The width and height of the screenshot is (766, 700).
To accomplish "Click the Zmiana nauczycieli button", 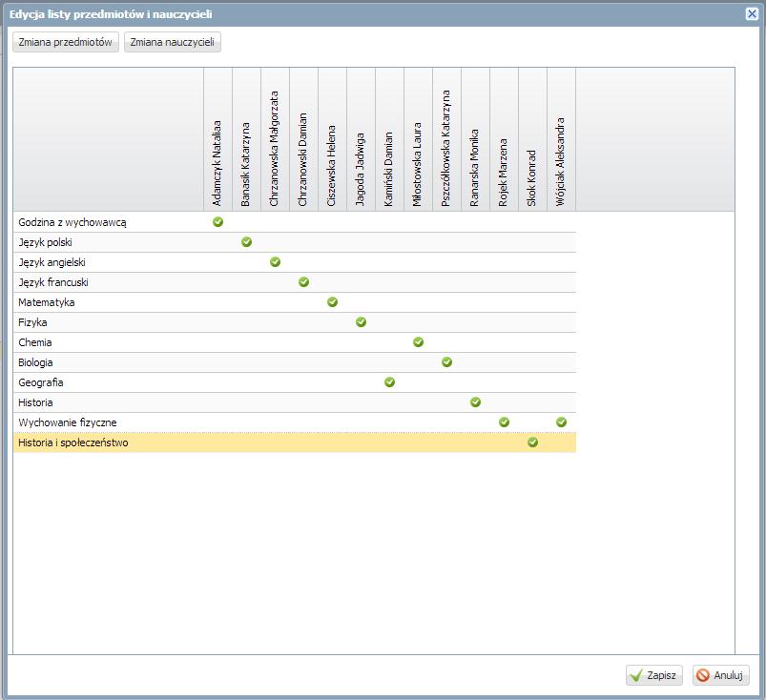I will pyautogui.click(x=172, y=42).
